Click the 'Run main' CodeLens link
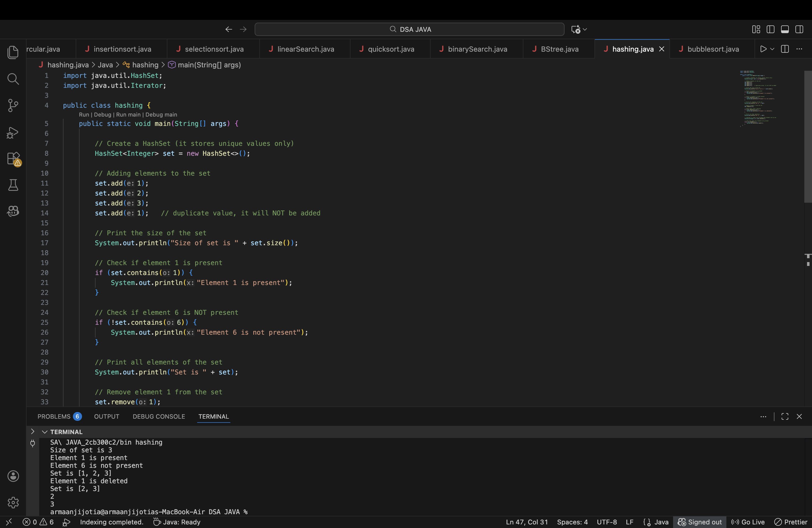812x528 pixels. (x=128, y=115)
